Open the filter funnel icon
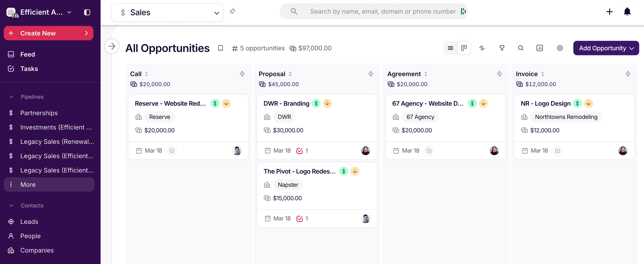The image size is (644, 264). [502, 48]
